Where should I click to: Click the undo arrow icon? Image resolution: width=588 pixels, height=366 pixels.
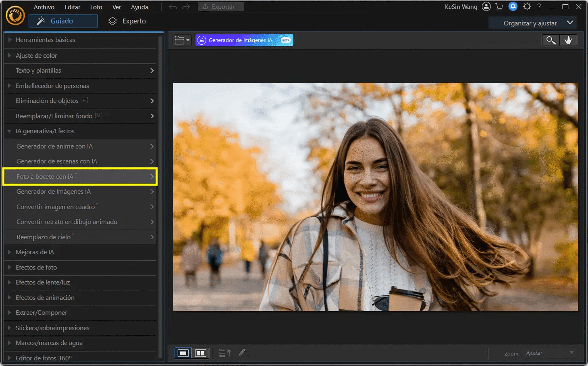pos(173,7)
